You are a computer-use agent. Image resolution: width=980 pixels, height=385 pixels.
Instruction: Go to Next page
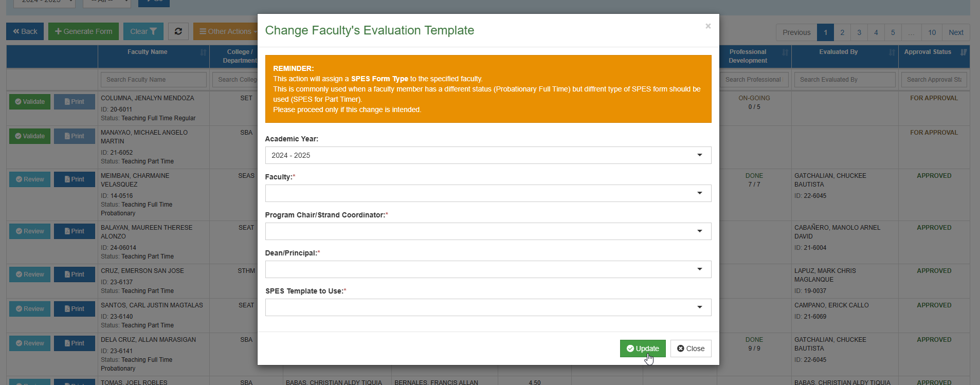[956, 32]
